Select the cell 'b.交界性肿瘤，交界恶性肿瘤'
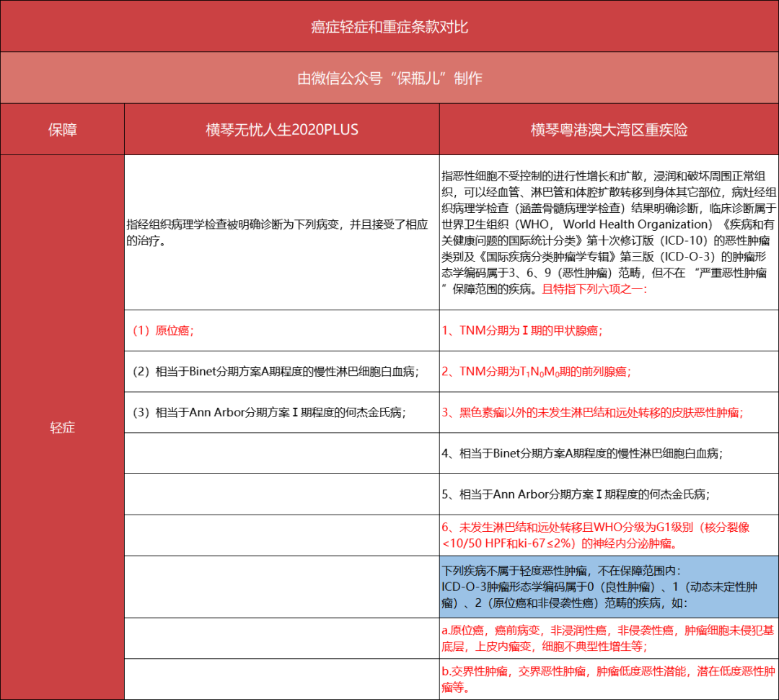 point(609,679)
